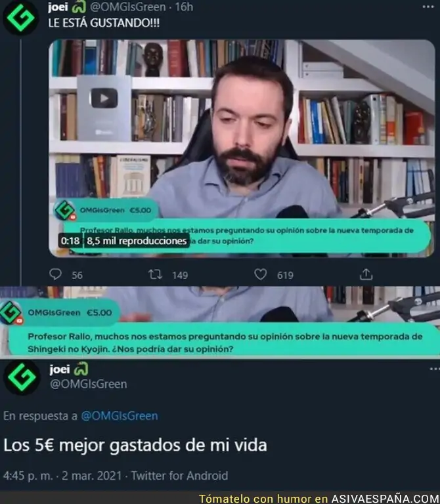
Task: Like the tweet with heart icon
Action: click(x=260, y=274)
